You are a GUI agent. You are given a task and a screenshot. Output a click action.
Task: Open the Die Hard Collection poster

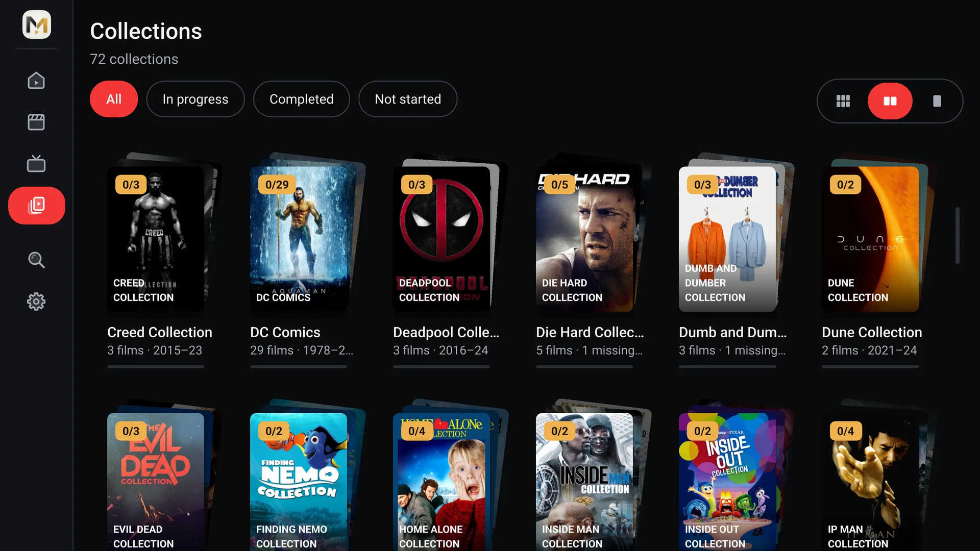pyautogui.click(x=584, y=239)
